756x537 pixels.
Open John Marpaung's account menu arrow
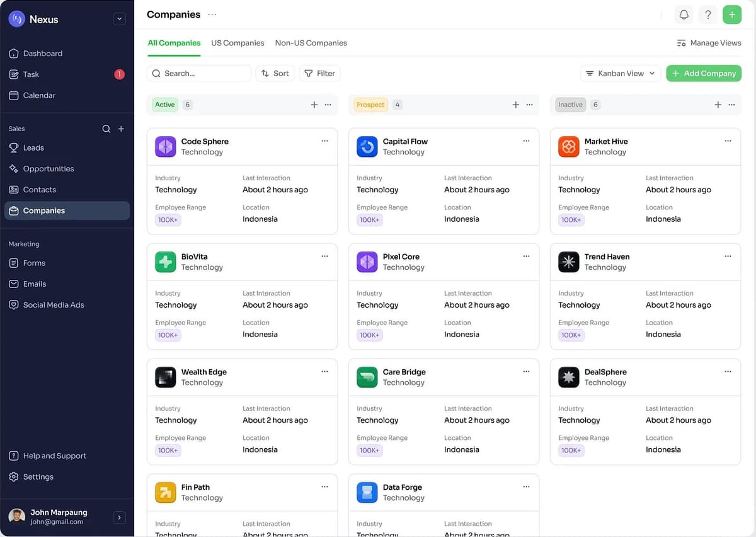[x=119, y=517]
